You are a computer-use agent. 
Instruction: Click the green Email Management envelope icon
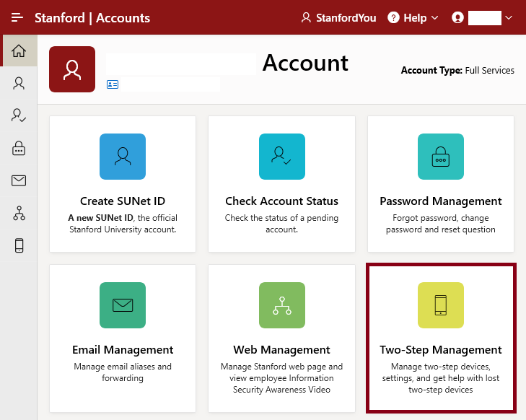tap(123, 305)
